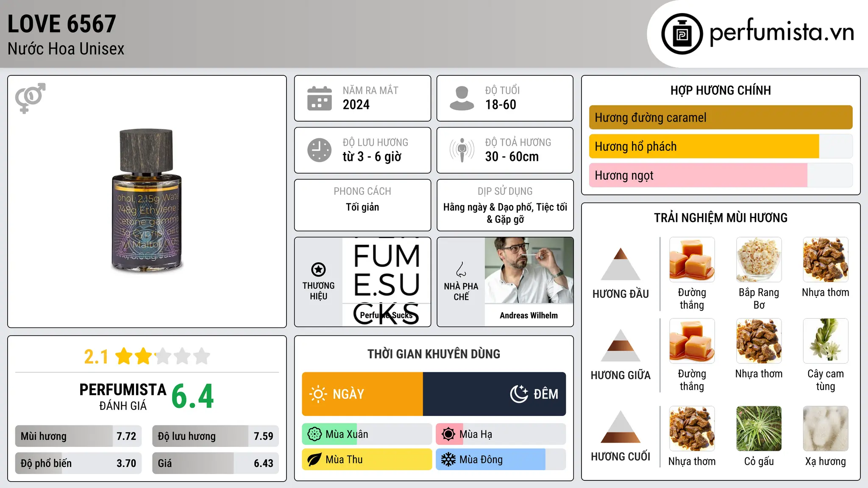The height and width of the screenshot is (488, 868).
Task: Click the green 6.4 Perfumista score
Action: click(x=193, y=396)
